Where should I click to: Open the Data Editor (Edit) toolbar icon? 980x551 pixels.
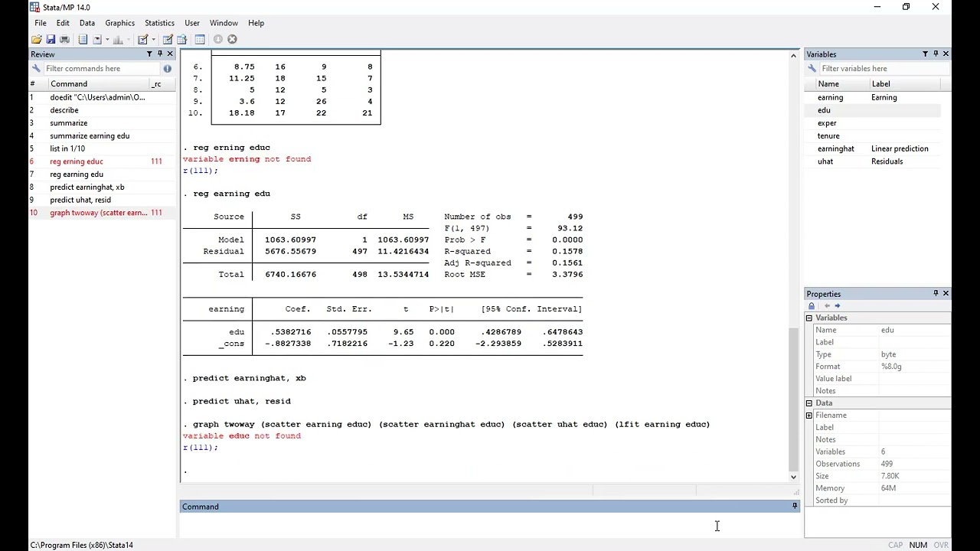[168, 39]
